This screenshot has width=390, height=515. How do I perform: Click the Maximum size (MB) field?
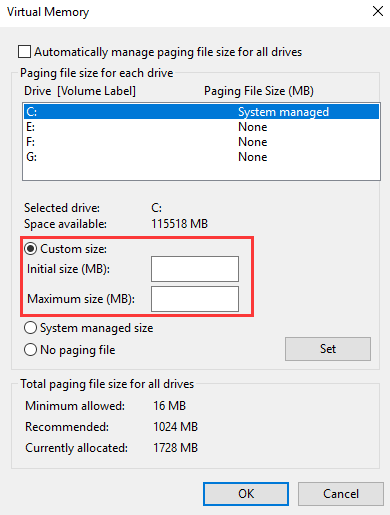pos(195,299)
